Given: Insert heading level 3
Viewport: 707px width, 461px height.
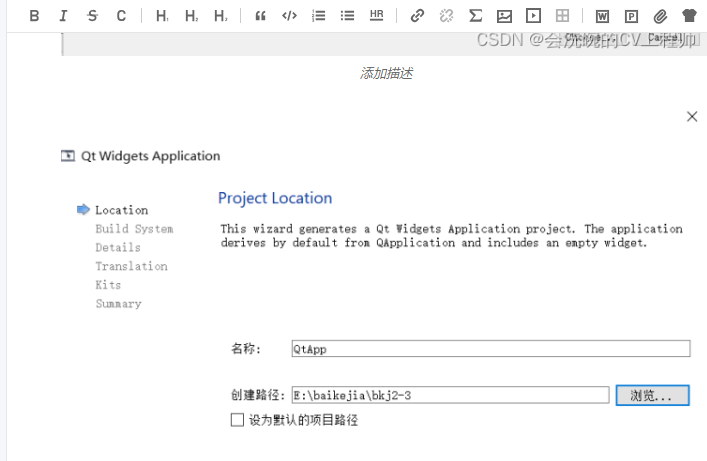Looking at the screenshot, I should 220,16.
